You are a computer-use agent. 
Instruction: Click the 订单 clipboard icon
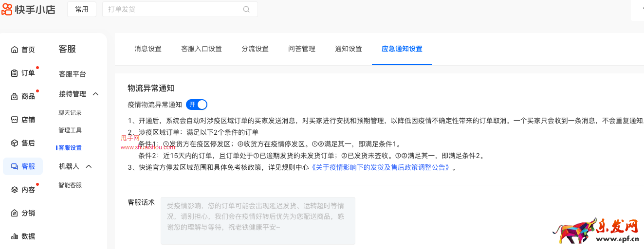point(15,73)
